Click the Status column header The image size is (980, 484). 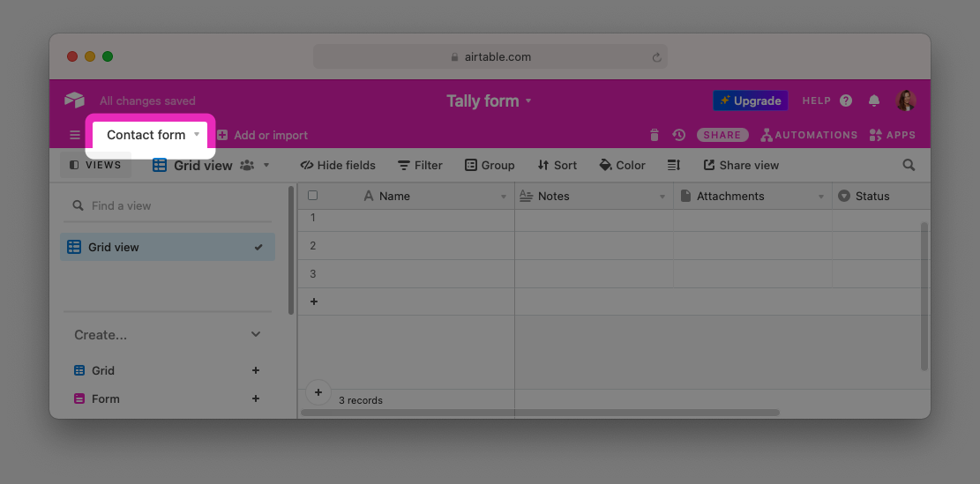click(882, 196)
